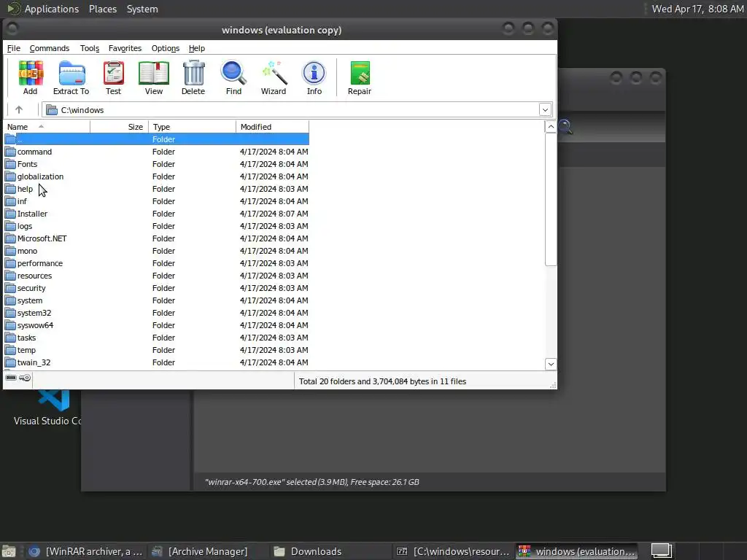This screenshot has height=560, width=747.
Task: Switch to WinRAR archiver browser taskbar button
Action: [86, 551]
